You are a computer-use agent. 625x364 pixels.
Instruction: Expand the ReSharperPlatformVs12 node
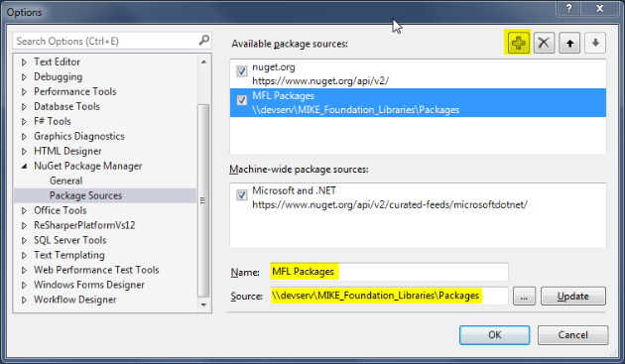coord(24,226)
